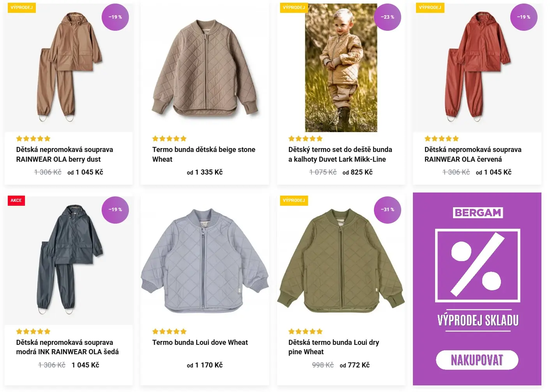Open Termo bunda Loui dove Wheat link
Viewport: 550px width, 392px height.
coord(200,343)
